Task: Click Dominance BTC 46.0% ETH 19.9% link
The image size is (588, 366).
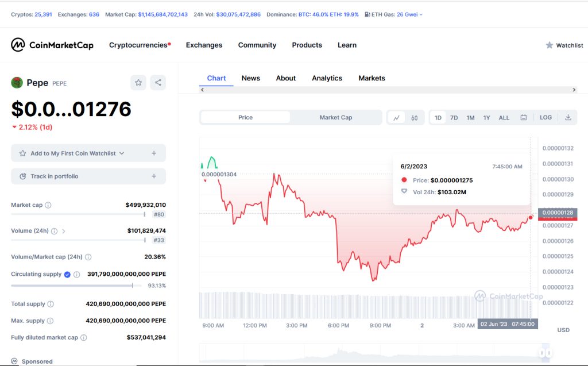Action: point(328,14)
